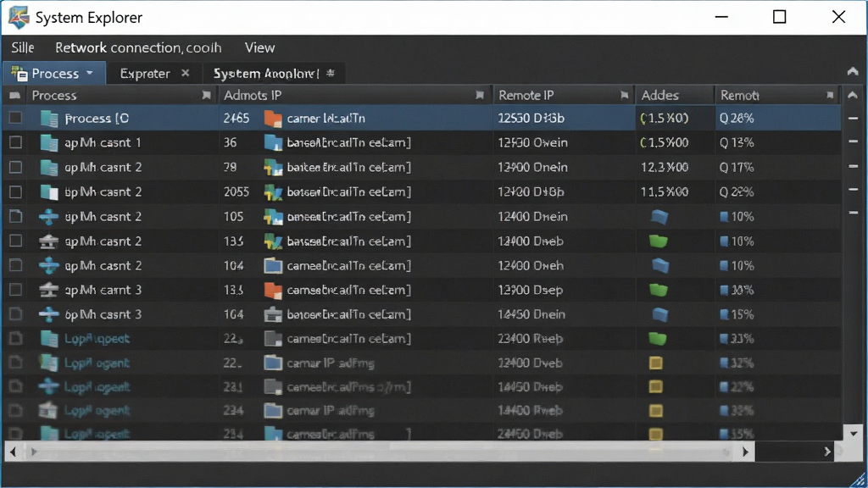The height and width of the screenshot is (488, 868).
Task: Click the blue tag icon in row 12400 Oneh
Action: (659, 265)
